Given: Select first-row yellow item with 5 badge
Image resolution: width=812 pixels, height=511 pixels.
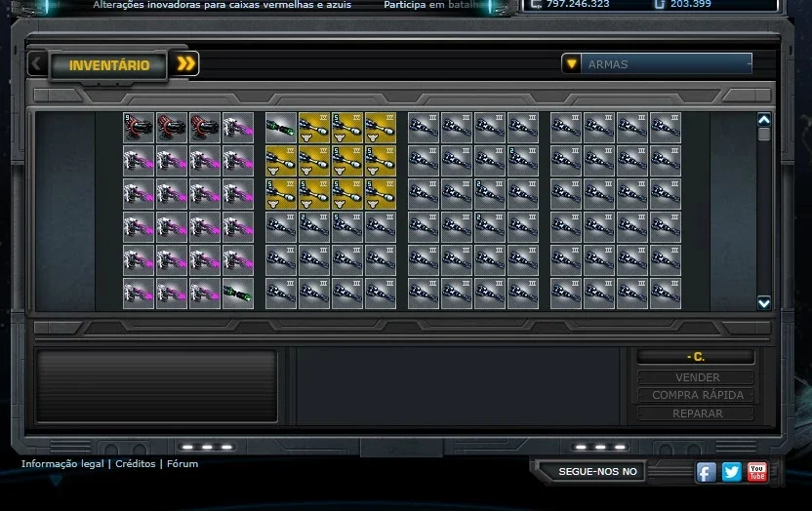Looking at the screenshot, I should [x=347, y=128].
